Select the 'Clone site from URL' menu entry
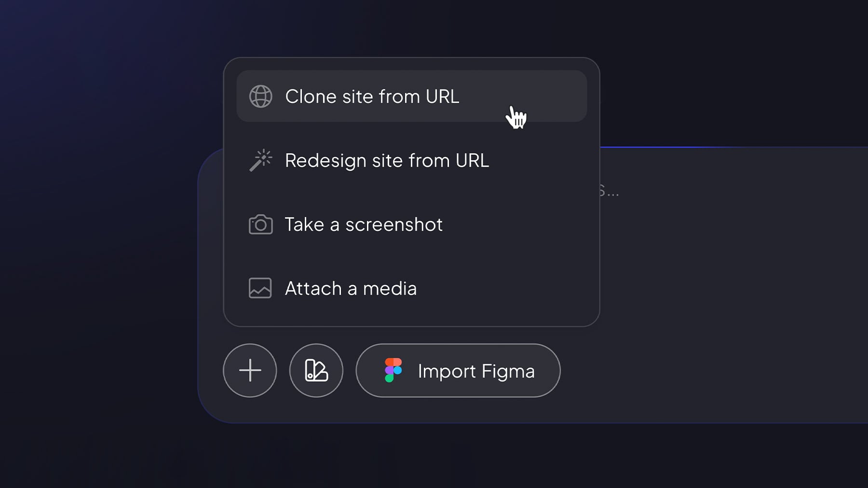 coord(411,96)
